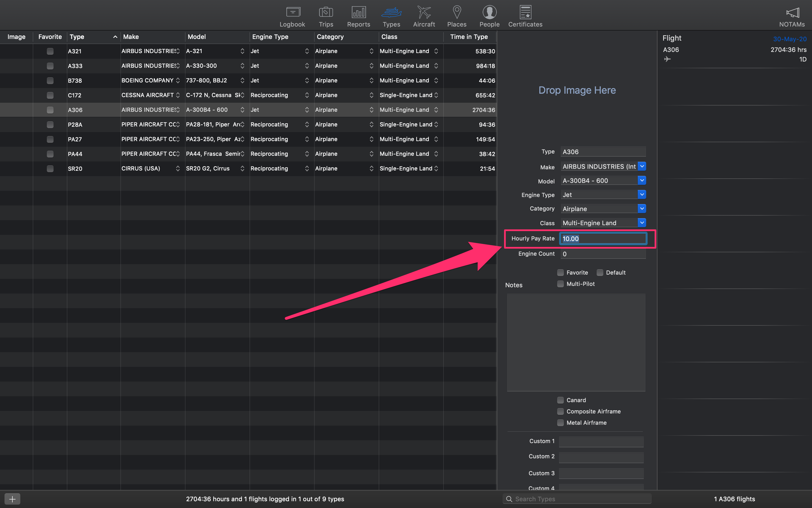Click the 30-May-20 flight date link
812x508 pixels.
pos(789,39)
